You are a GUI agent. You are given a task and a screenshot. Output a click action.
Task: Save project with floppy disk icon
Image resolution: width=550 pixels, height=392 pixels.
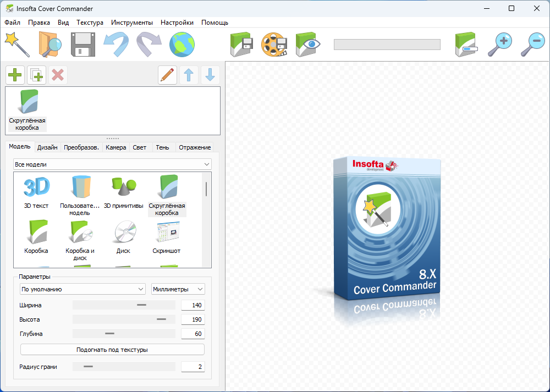point(83,44)
